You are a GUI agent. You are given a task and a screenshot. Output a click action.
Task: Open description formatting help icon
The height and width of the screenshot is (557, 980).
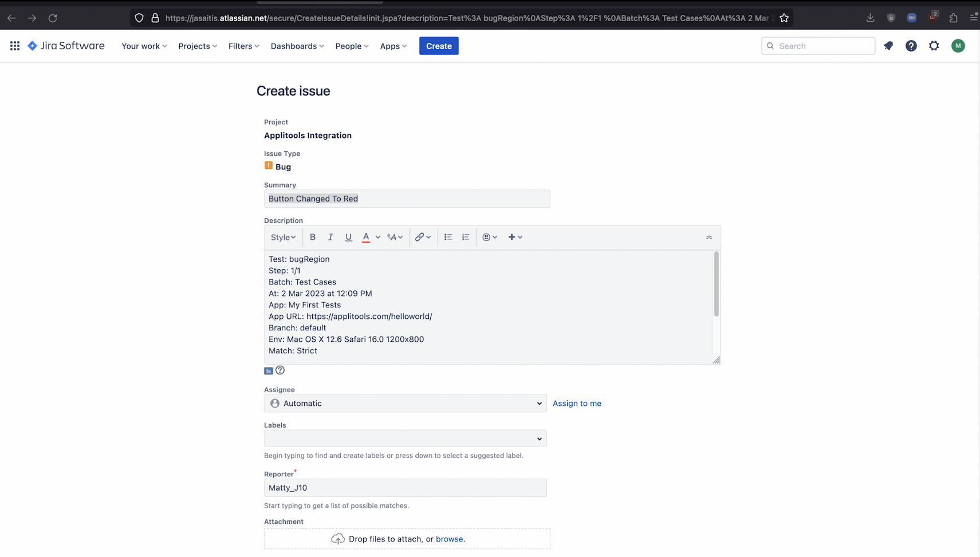[x=280, y=370]
